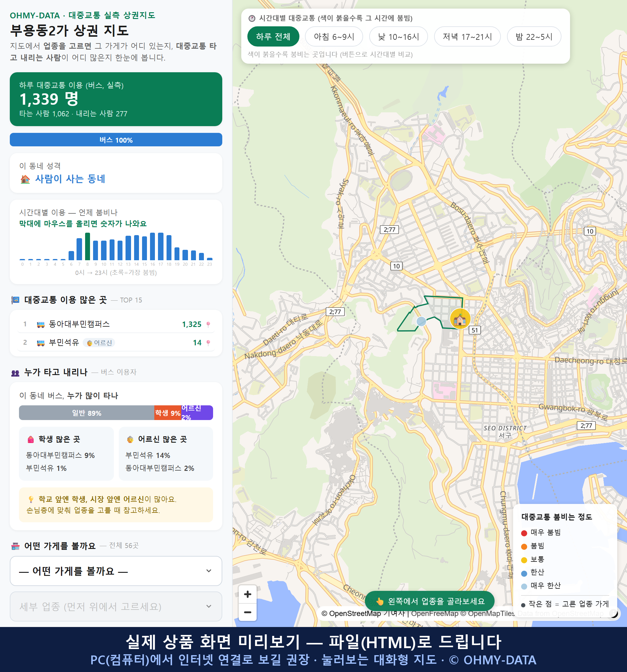The width and height of the screenshot is (627, 672).
Task: Click the 매우 한산 light-blue legend dot
Action: point(524,587)
